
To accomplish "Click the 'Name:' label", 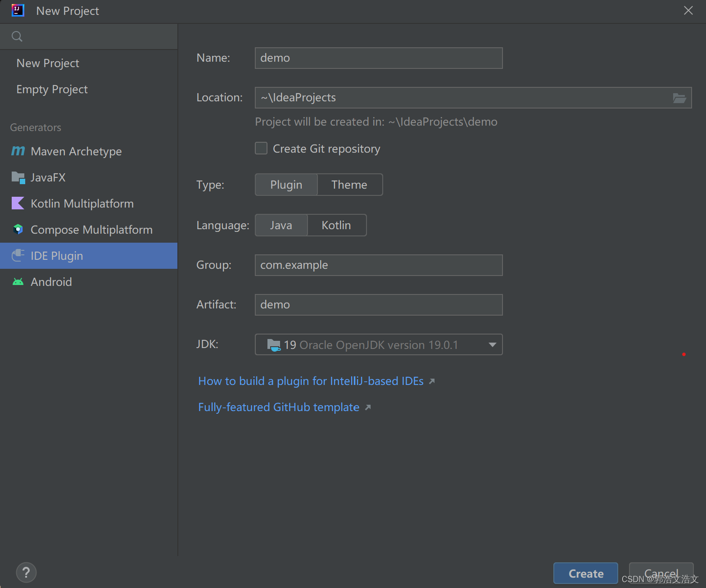I will coord(213,58).
